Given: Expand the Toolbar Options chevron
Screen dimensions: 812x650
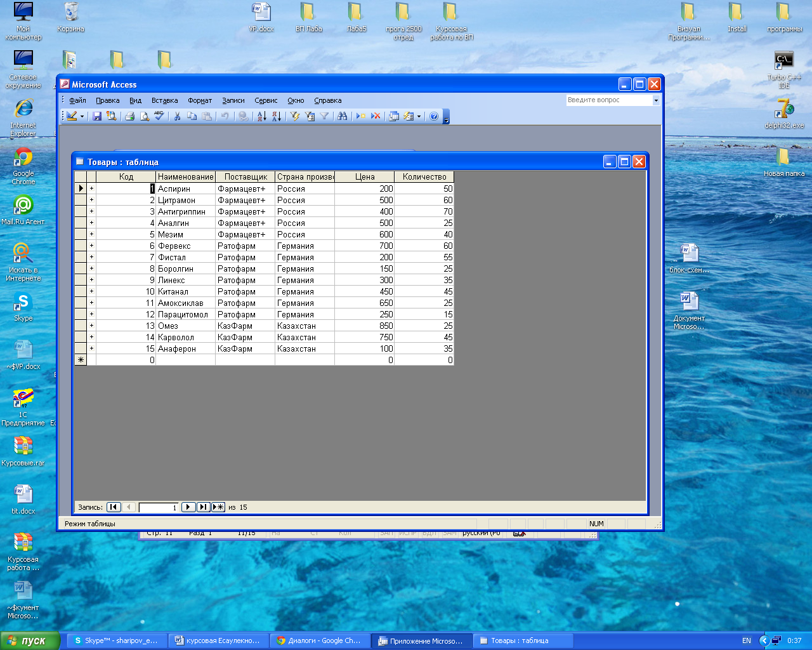Looking at the screenshot, I should [446, 117].
